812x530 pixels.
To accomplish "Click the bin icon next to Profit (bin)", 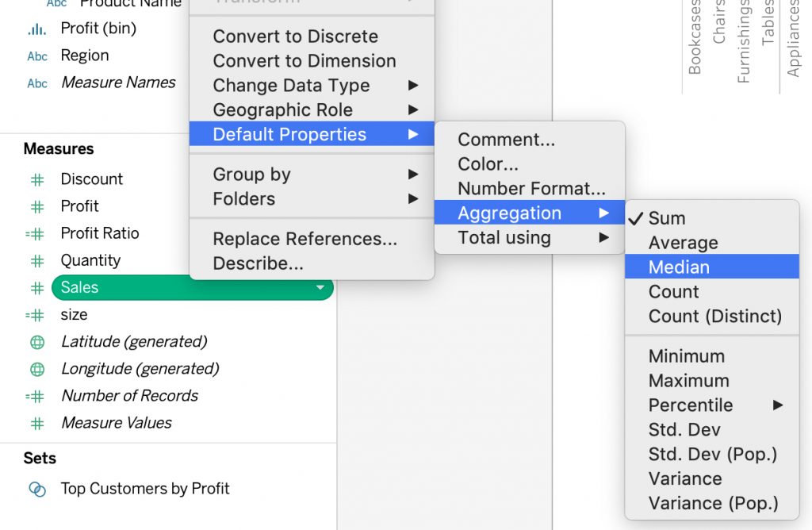I will coord(36,29).
